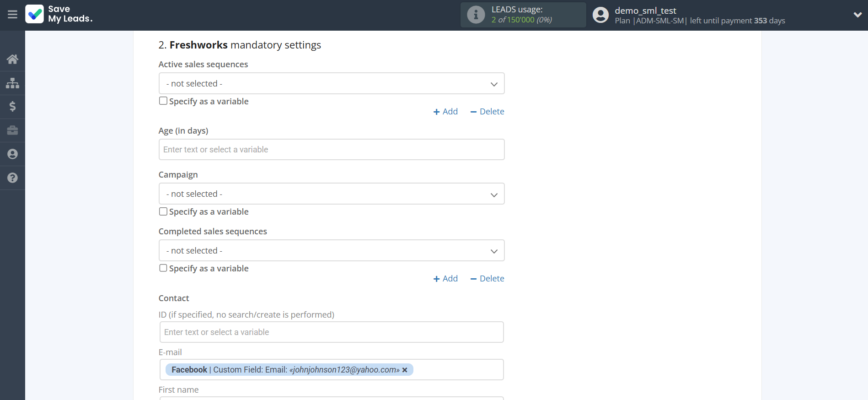
Task: Check Specify as a variable under Campaign
Action: [x=163, y=211]
